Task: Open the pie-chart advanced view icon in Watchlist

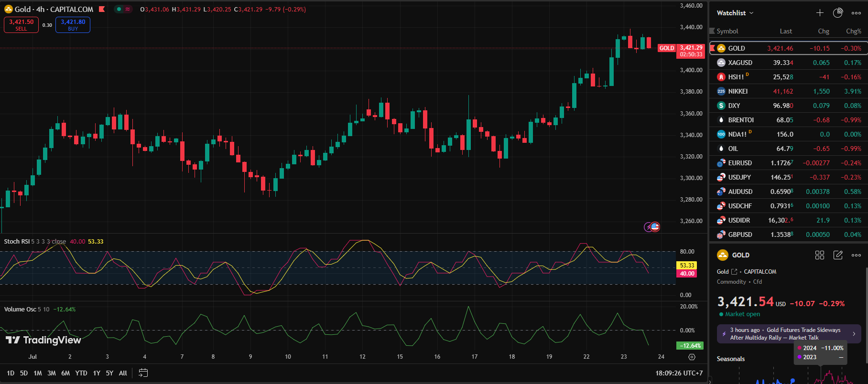Action: click(838, 13)
